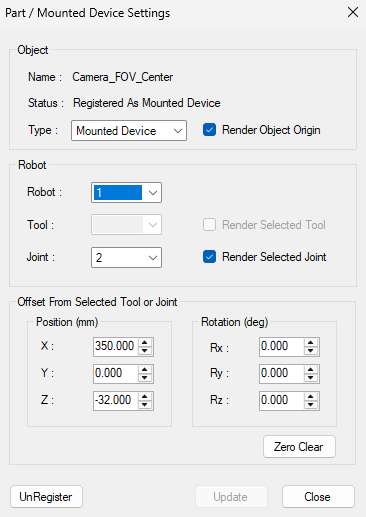Click the Z position input field
This screenshot has width=366, height=517.
click(115, 400)
